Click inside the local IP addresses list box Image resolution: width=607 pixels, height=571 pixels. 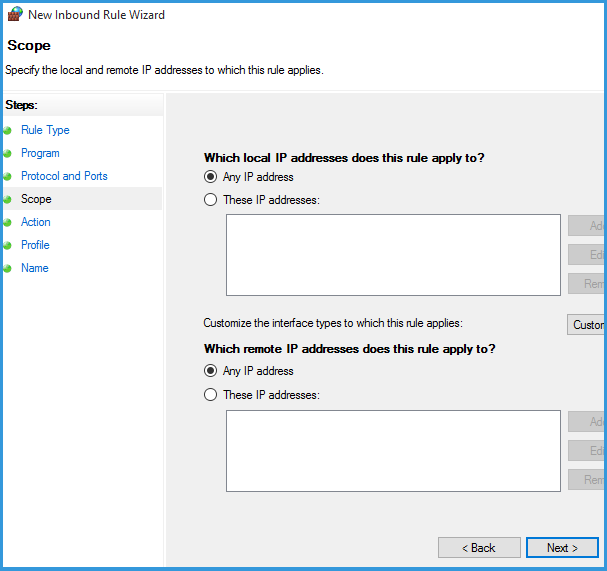tap(393, 255)
